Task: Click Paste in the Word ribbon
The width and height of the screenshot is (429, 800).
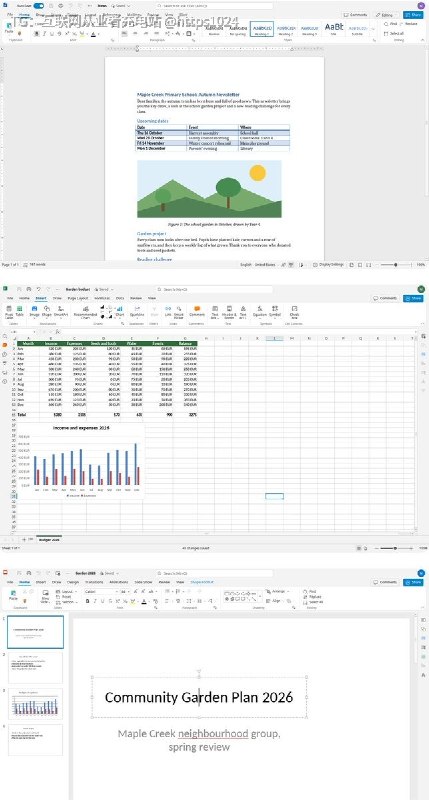Action: pos(9,29)
